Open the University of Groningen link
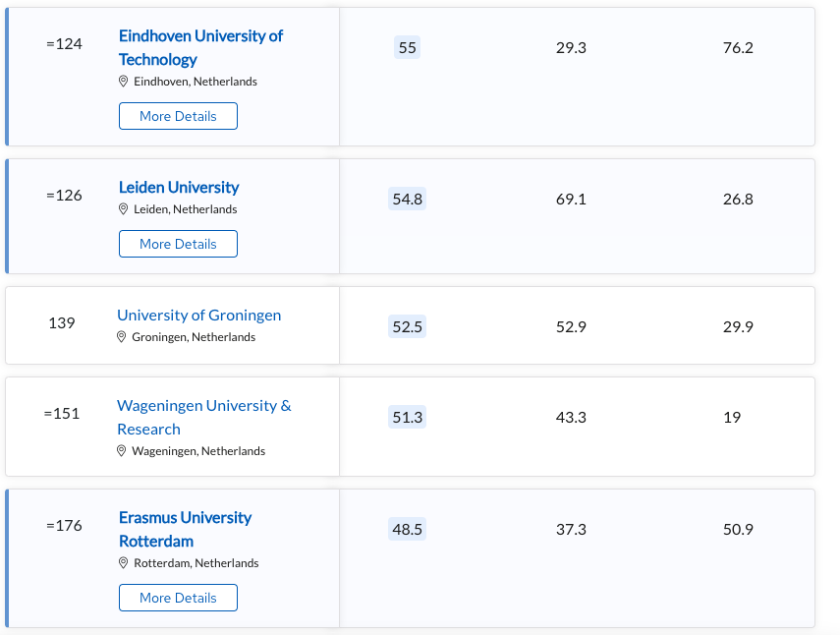The width and height of the screenshot is (840, 635). (198, 316)
